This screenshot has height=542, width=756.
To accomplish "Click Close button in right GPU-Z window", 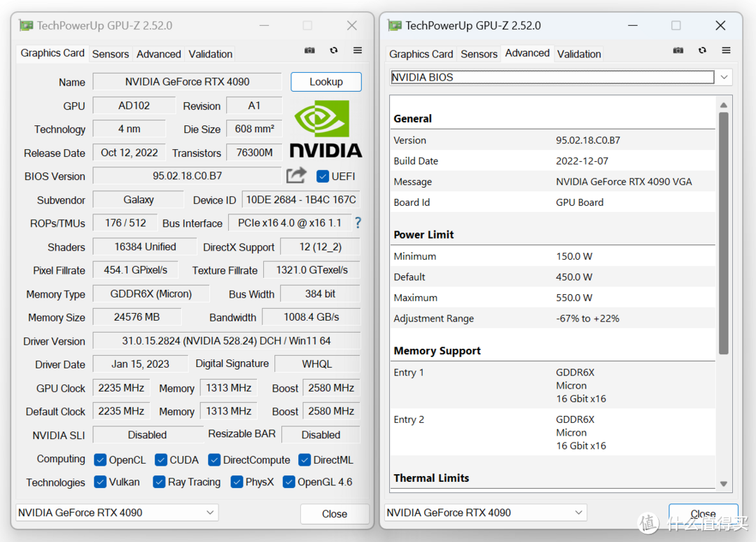I will click(703, 514).
